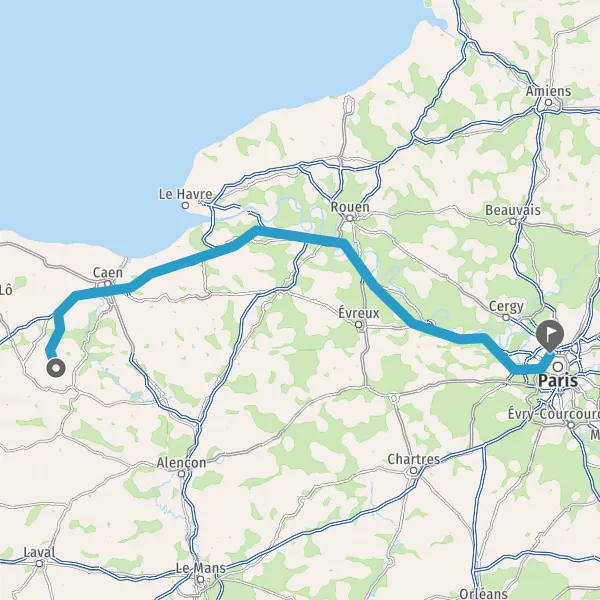
Task: Click the Orléans city label
Action: (483, 593)
